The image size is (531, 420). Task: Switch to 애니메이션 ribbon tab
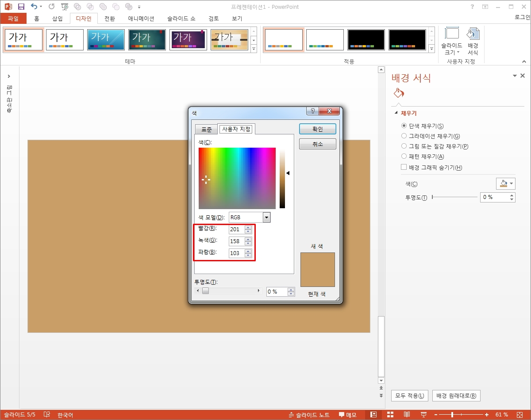point(141,19)
